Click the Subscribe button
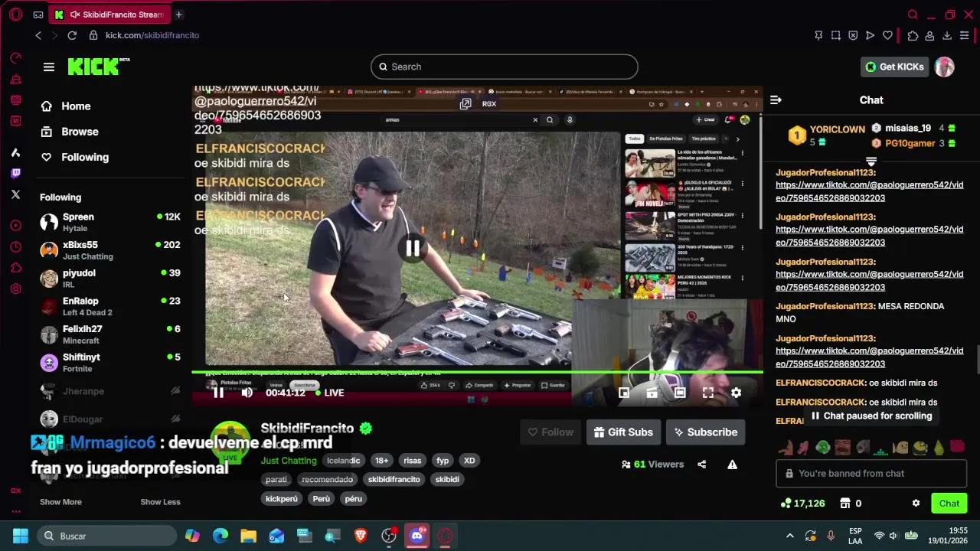The width and height of the screenshot is (980, 551). [705, 432]
